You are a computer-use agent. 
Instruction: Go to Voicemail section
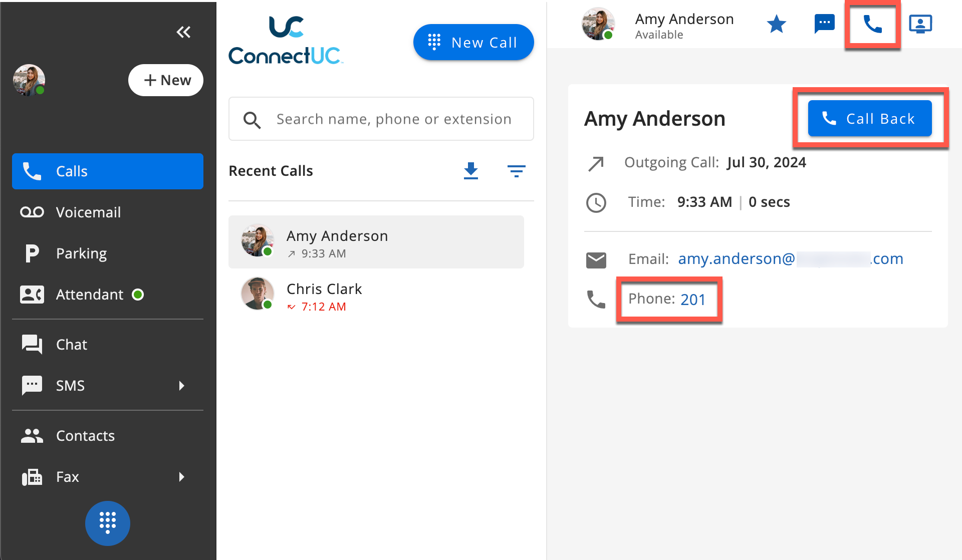point(88,212)
